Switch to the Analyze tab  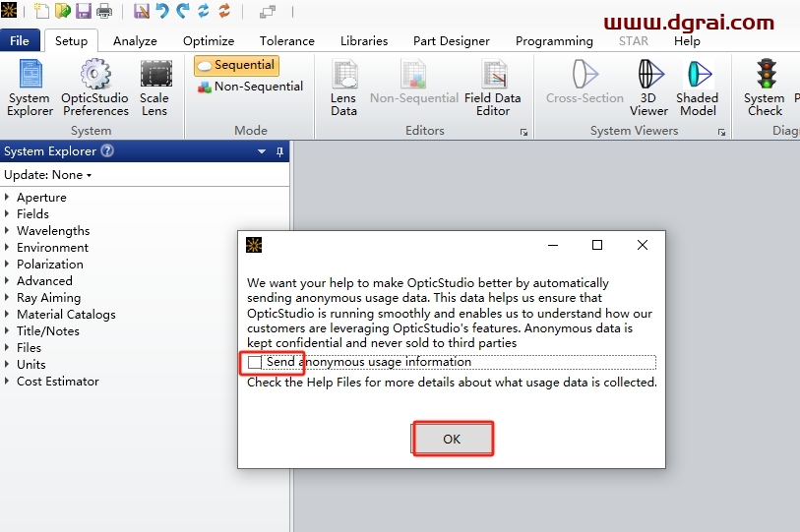(x=135, y=40)
